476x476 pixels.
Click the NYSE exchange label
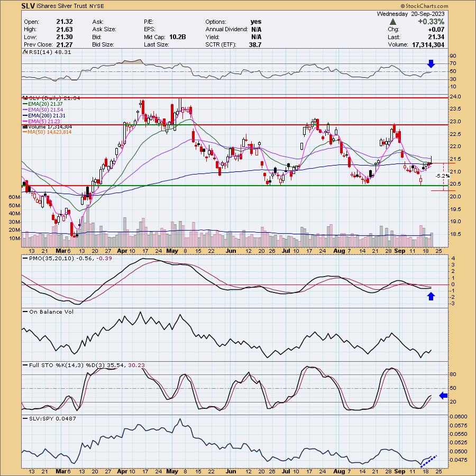click(x=97, y=6)
